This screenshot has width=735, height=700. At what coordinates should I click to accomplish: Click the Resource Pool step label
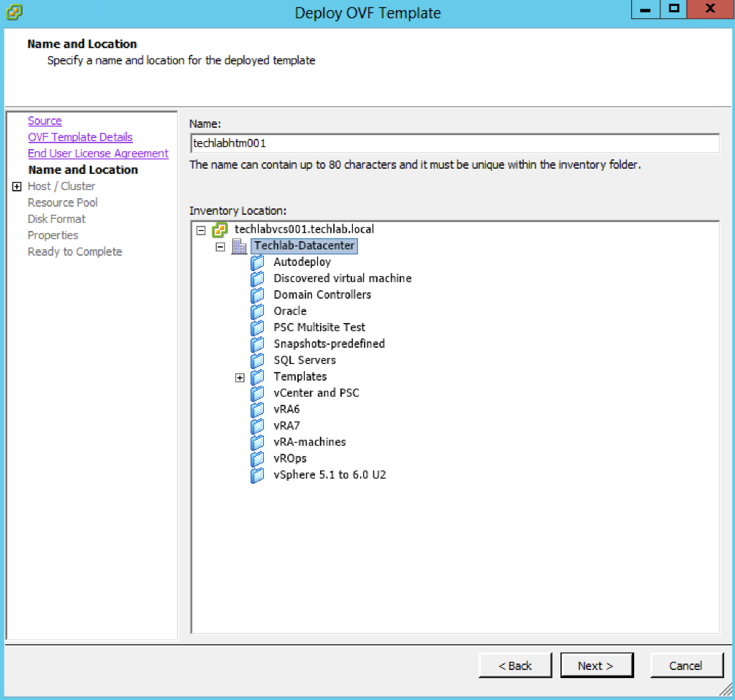click(63, 202)
